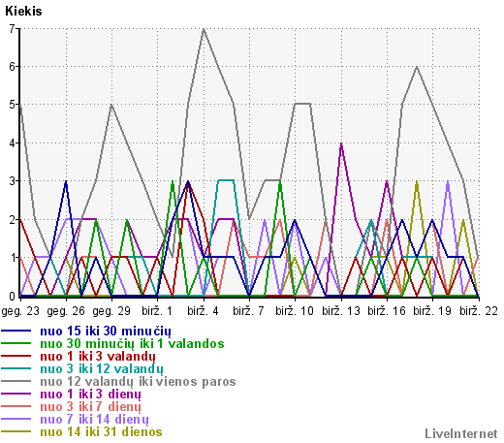Click the olive legend line swatch
The image size is (504, 443).
[16, 431]
